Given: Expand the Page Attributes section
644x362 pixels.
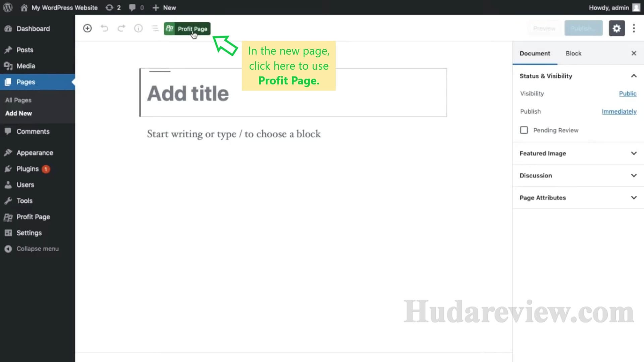Looking at the screenshot, I should [577, 197].
